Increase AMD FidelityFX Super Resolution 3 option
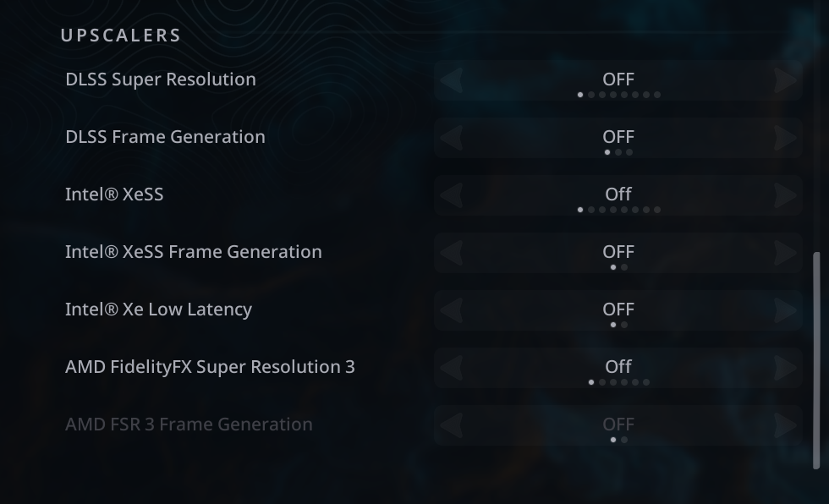 785,368
